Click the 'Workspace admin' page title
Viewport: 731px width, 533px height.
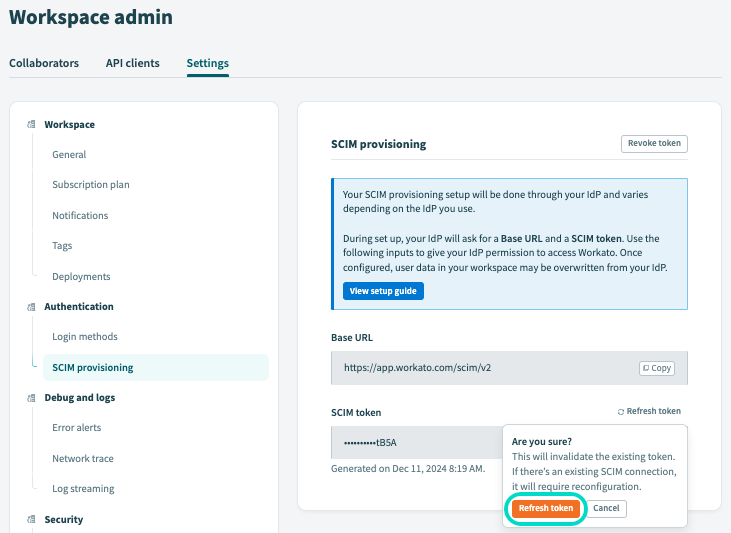[91, 17]
